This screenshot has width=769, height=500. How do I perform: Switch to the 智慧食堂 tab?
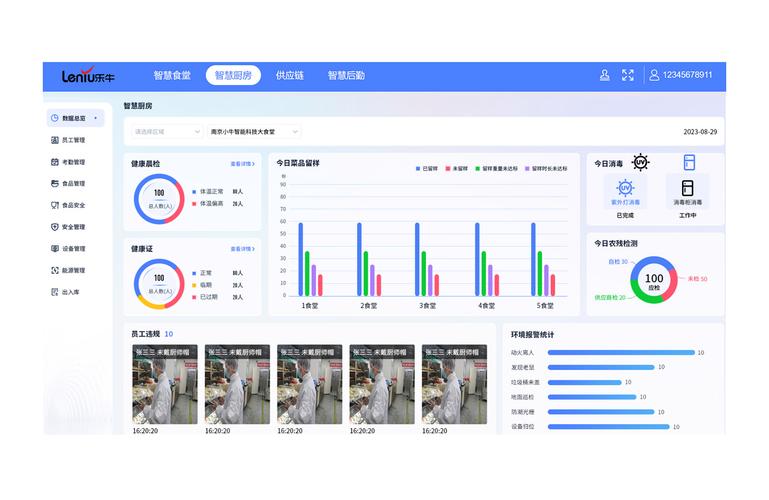(172, 75)
